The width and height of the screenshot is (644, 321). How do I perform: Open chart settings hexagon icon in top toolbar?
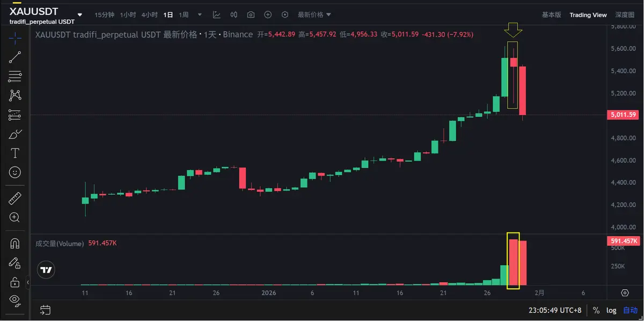pyautogui.click(x=284, y=15)
